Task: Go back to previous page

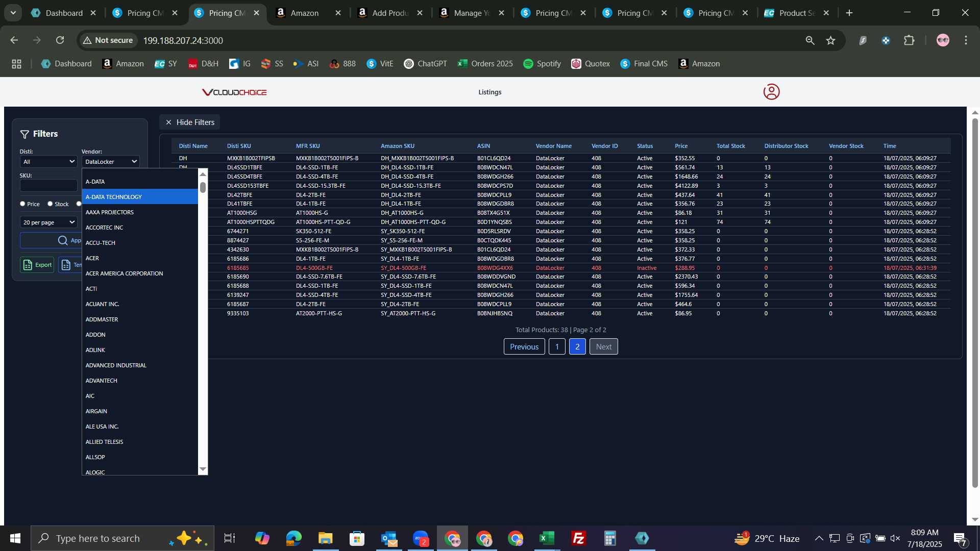Action: [x=14, y=40]
